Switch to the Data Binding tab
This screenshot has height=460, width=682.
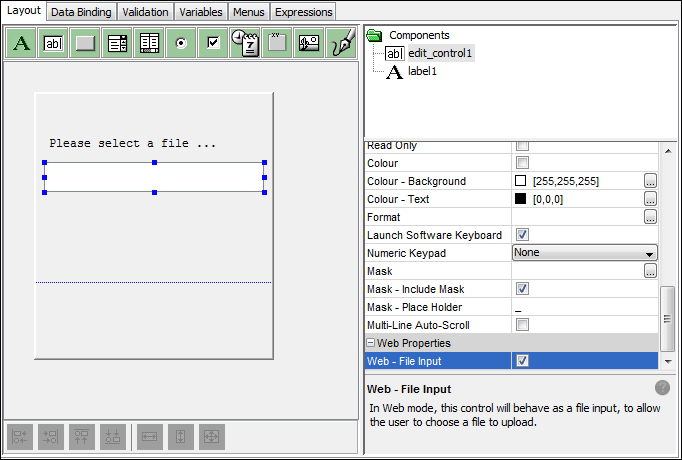click(82, 11)
